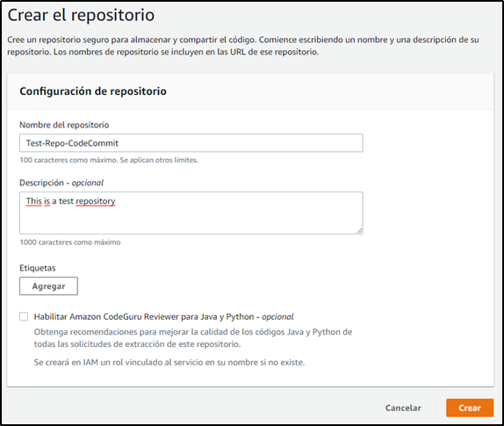Focus the Descripción text area
This screenshot has height=426, width=504.
click(191, 213)
